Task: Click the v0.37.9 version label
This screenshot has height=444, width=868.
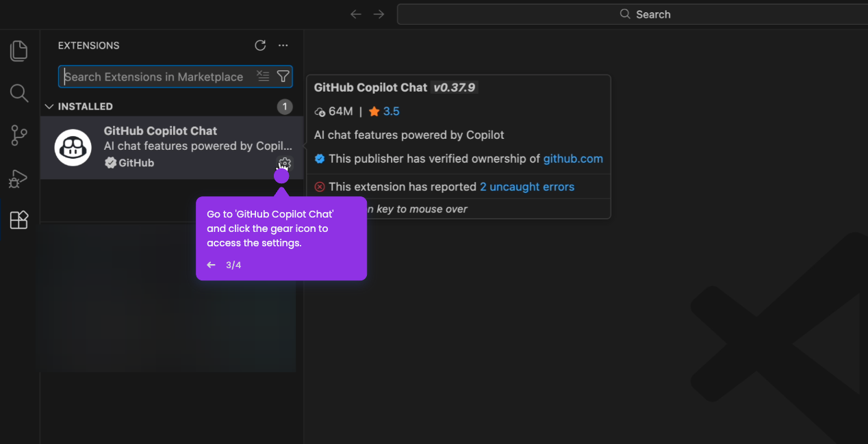Action: [455, 88]
